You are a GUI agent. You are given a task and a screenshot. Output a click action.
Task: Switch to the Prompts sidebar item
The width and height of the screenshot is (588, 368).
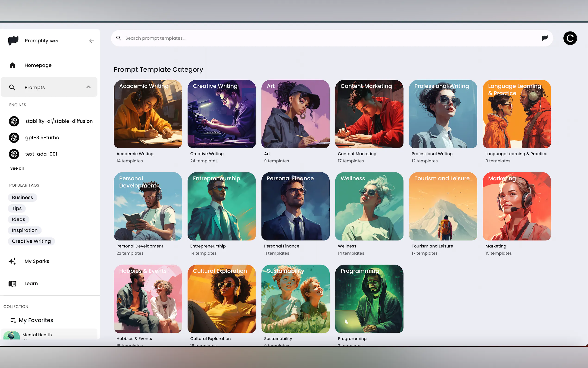tap(34, 87)
